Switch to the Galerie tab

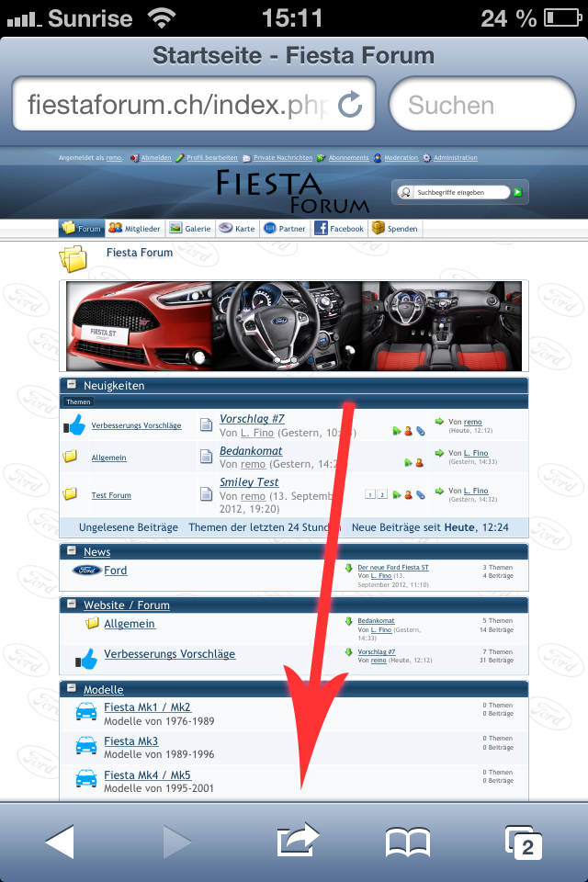(190, 229)
